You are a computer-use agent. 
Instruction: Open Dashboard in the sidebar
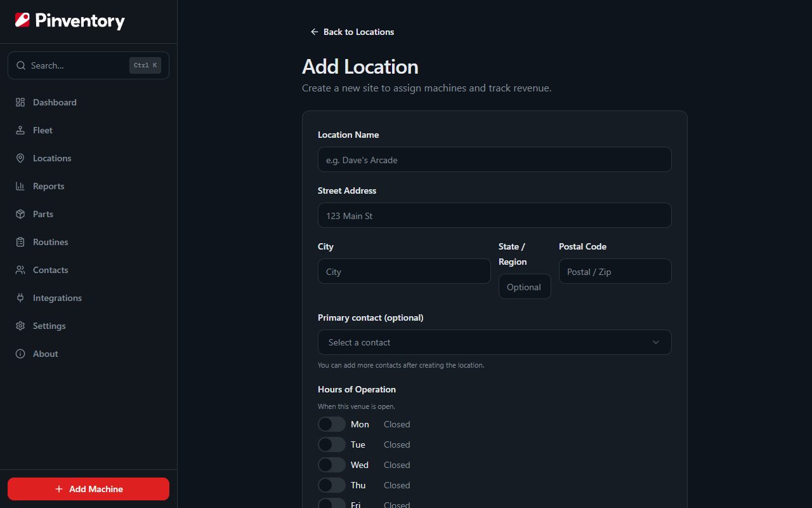pos(88,102)
